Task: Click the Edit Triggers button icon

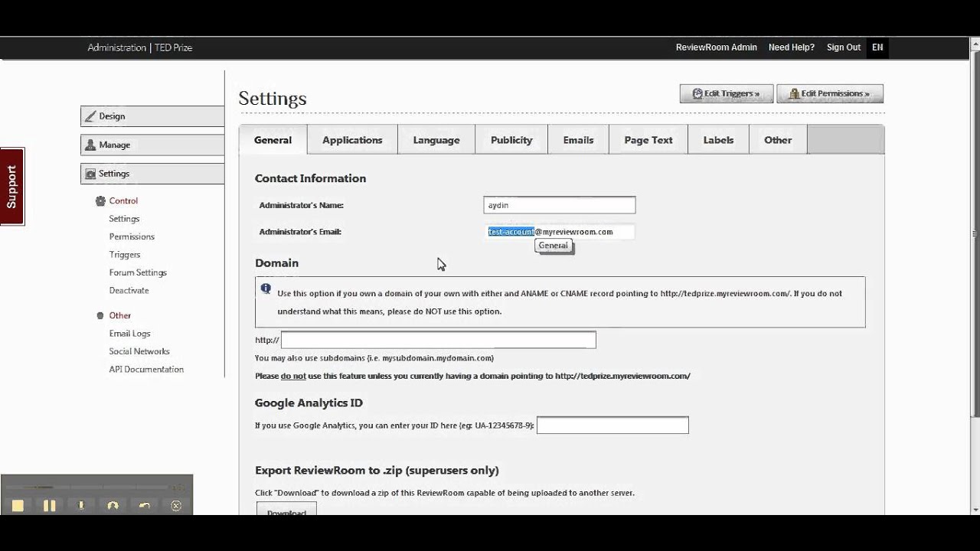Action: [x=697, y=93]
